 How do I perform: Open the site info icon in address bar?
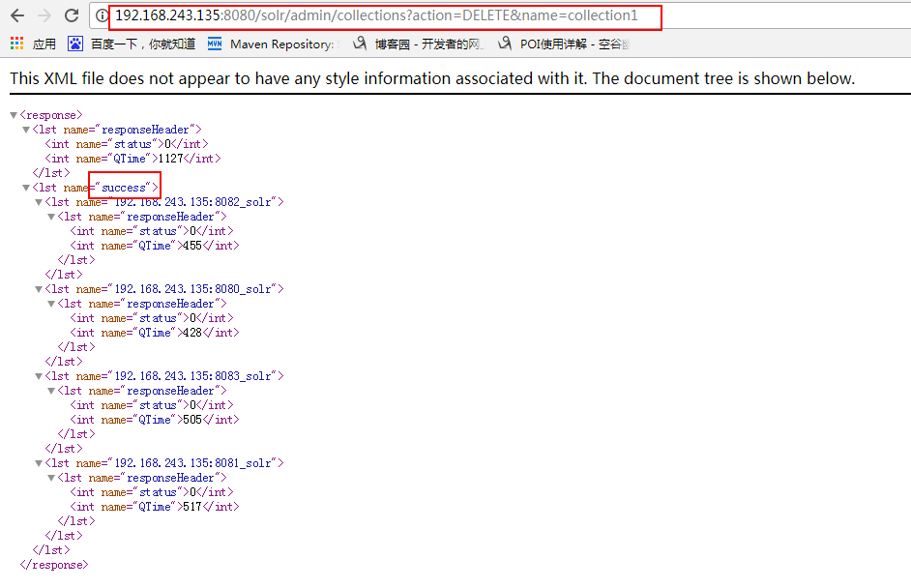[x=102, y=15]
